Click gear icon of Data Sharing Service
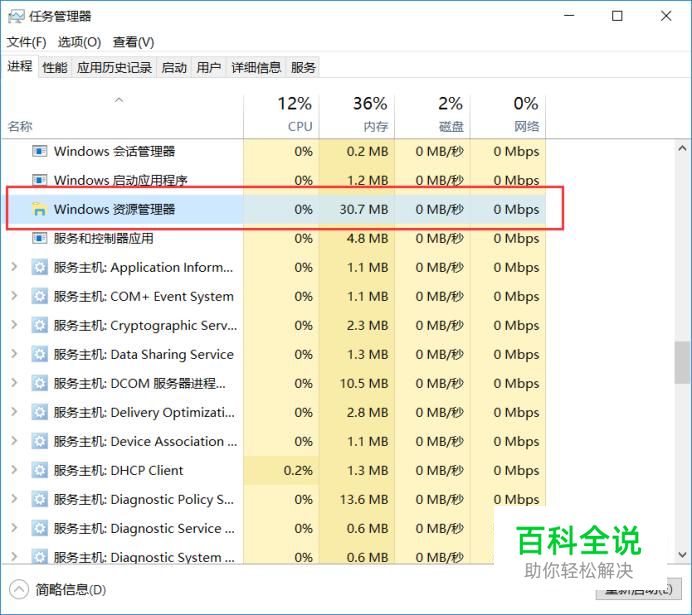This screenshot has height=615, width=692. [40, 354]
